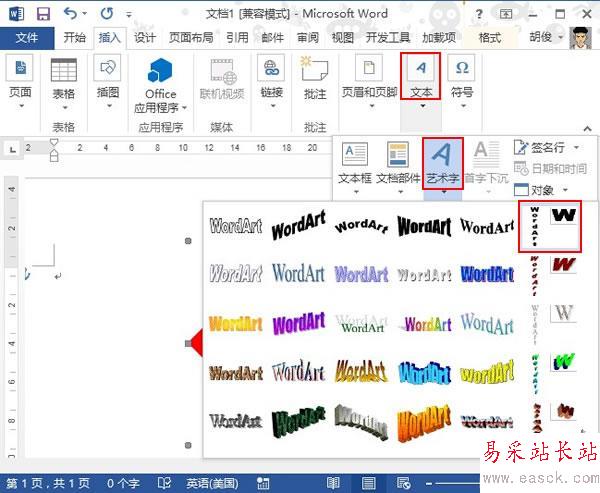Click 英语(美国) language indicator
Screen dimensions: 600x493
coord(212,483)
